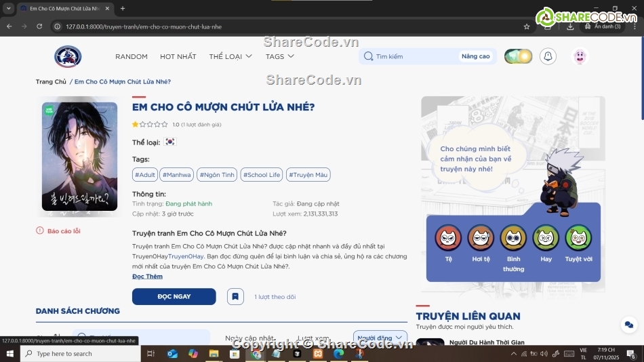Open the Windows notification center icon
644x362 pixels.
(x=631, y=354)
